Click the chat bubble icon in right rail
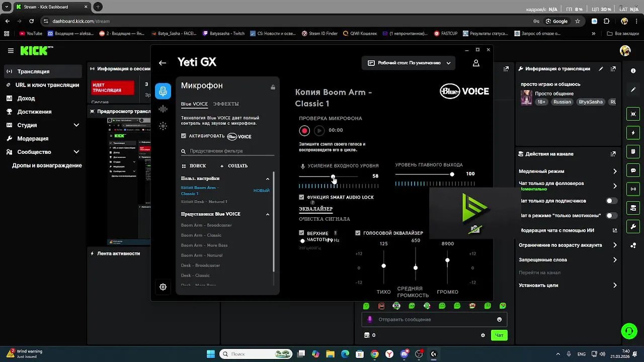 tap(633, 170)
